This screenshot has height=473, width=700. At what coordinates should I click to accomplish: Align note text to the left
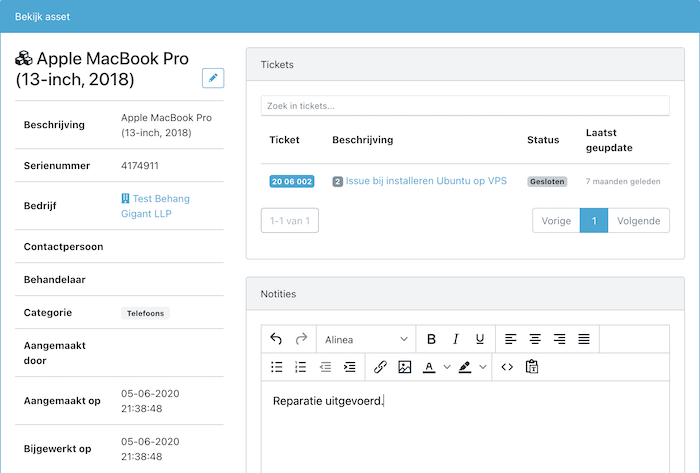click(511, 339)
